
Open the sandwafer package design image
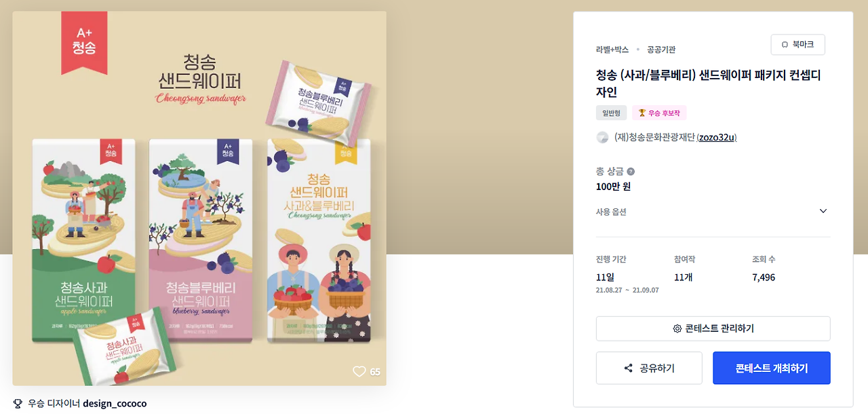199,198
